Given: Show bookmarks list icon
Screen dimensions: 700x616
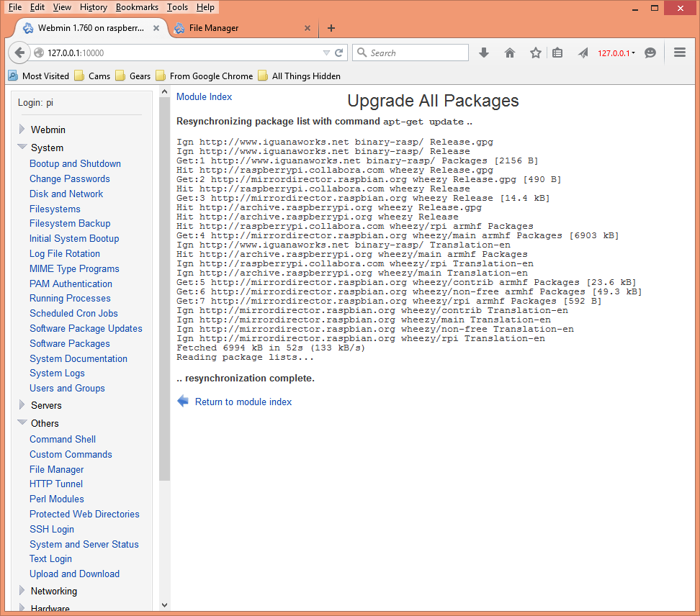Looking at the screenshot, I should coord(557,53).
